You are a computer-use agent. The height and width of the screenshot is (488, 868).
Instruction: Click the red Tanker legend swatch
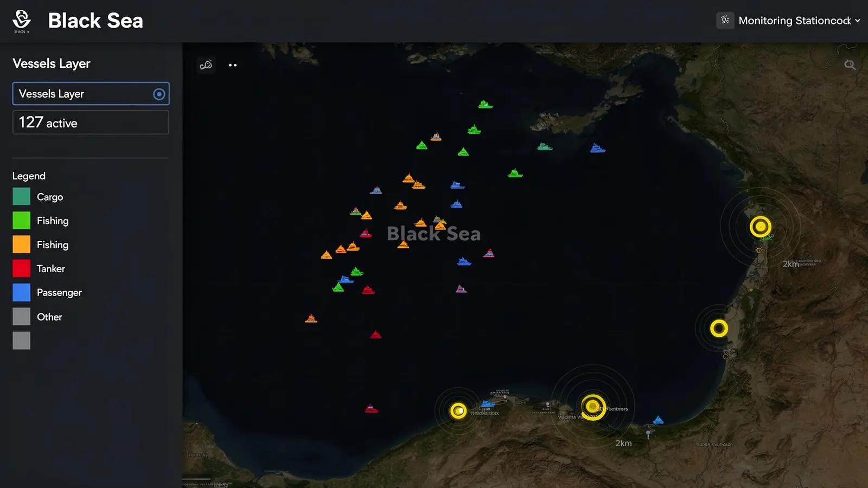coord(22,268)
